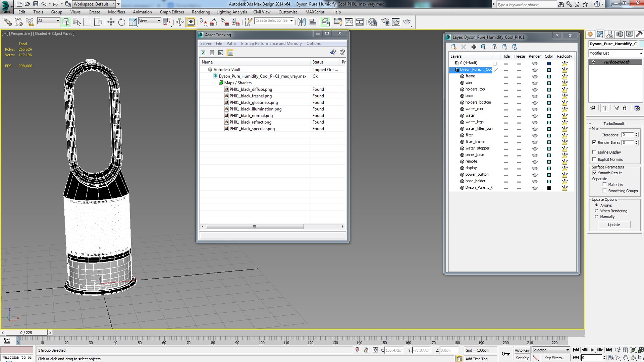Image resolution: width=644 pixels, height=362 pixels.
Task: Switch Asset Tracking to table view
Action: [230, 53]
